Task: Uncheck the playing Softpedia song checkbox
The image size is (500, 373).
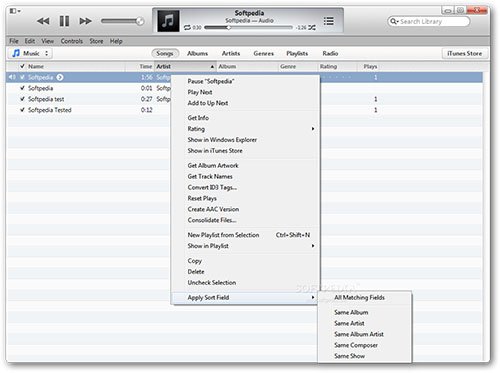Action: 22,77
